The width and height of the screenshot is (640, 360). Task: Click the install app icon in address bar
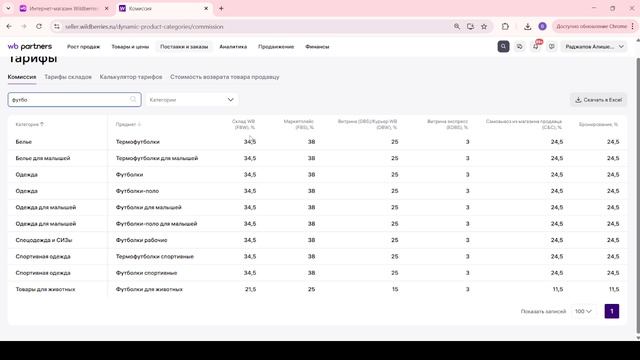[471, 26]
